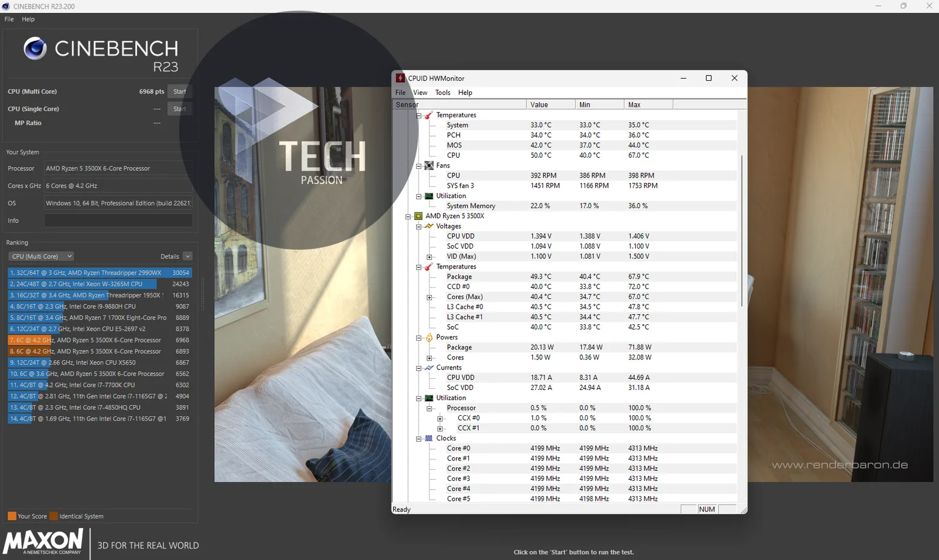Collapse the motherboard Temperatures node

tap(418, 116)
